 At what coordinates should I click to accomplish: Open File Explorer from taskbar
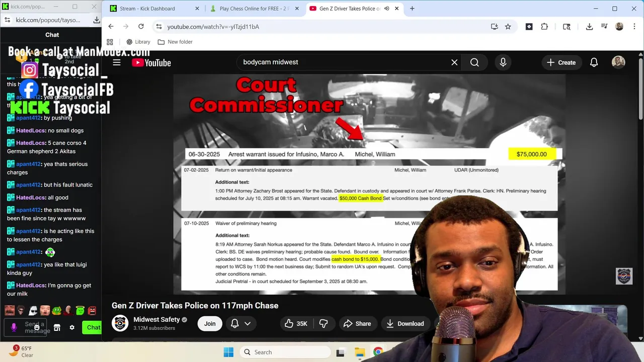pyautogui.click(x=359, y=352)
